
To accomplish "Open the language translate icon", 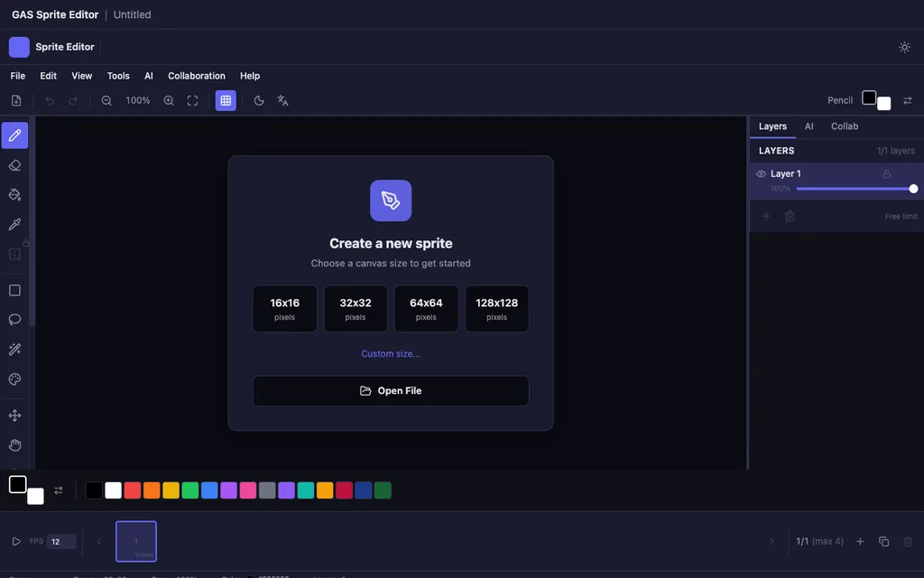I will click(x=282, y=101).
